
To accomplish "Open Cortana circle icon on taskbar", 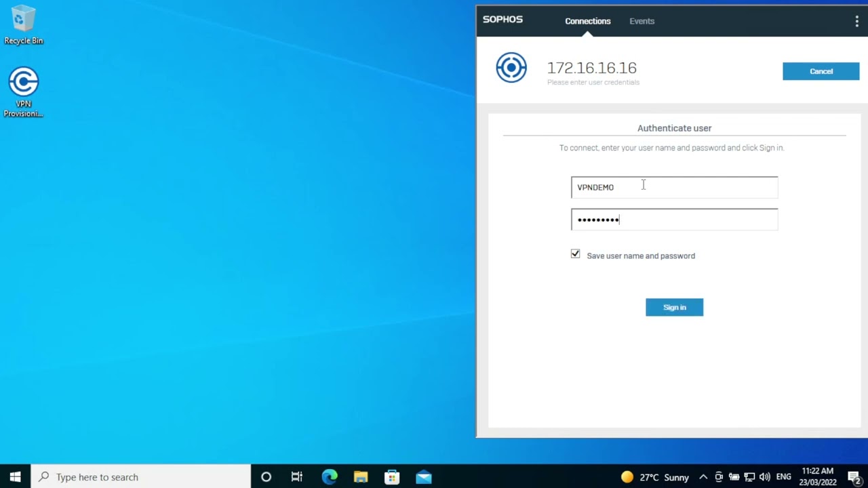I will coord(266,476).
